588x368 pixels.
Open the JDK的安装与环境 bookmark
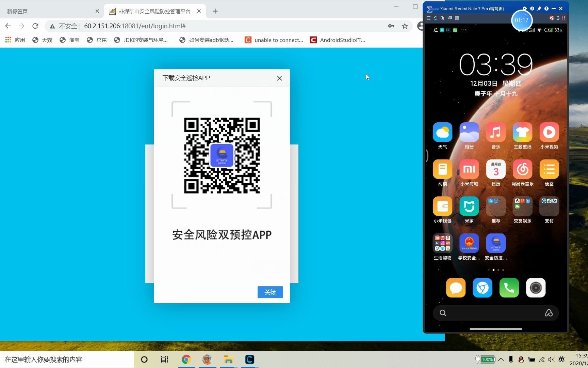point(141,40)
